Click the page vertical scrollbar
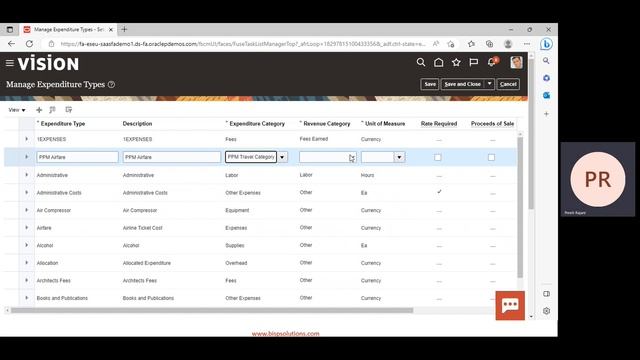This screenshot has height=360, width=640. click(531, 135)
